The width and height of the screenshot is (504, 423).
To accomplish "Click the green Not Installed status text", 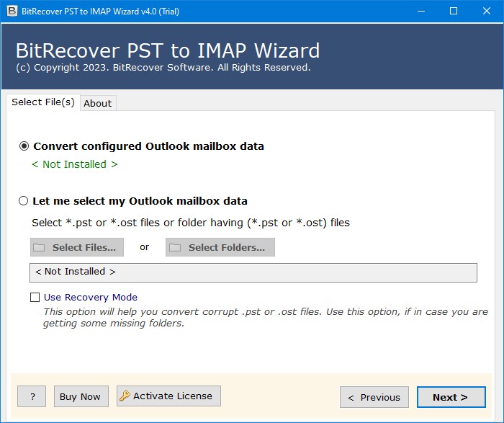I will click(75, 164).
